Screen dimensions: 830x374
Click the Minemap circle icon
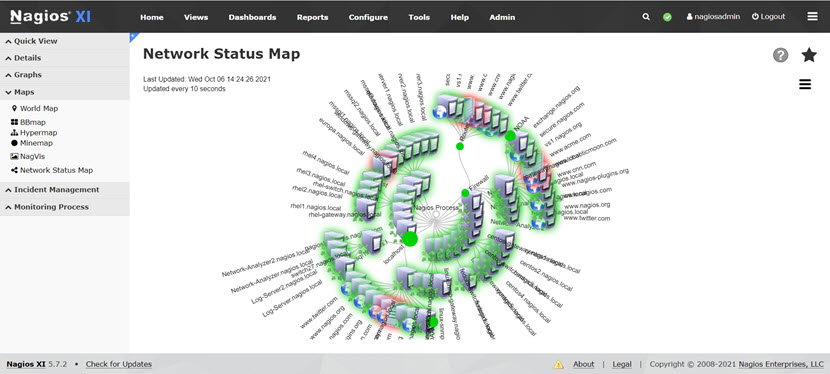pos(14,143)
